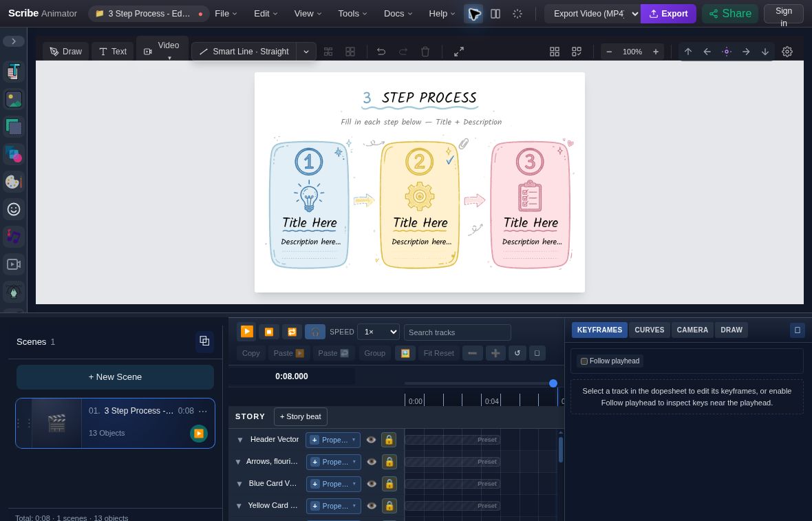Hide the Header Vector track
Image resolution: width=812 pixels, height=521 pixels.
click(372, 440)
